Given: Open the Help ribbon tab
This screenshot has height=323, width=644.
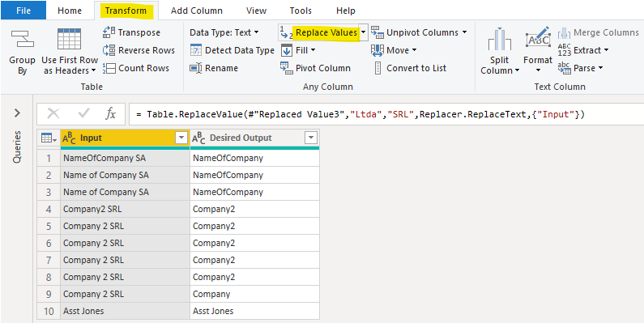Looking at the screenshot, I should (345, 11).
